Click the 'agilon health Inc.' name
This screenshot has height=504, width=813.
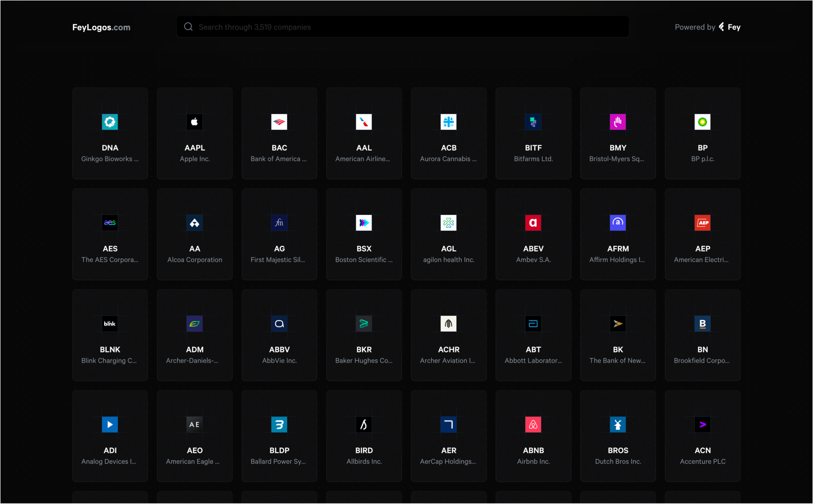(449, 260)
